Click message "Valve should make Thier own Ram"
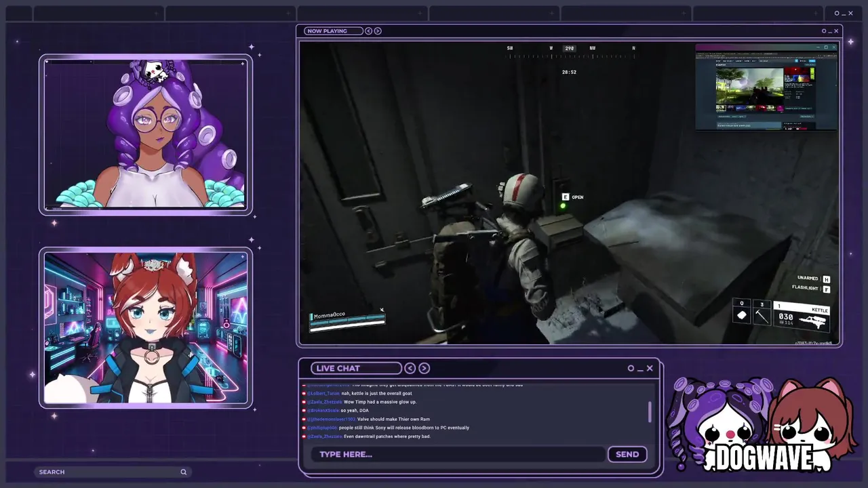 [x=393, y=420]
